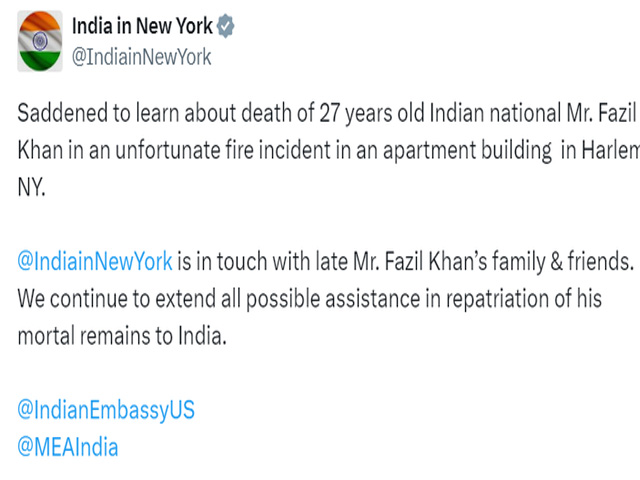Open the Indian flag profile avatar
The width and height of the screenshot is (640, 480).
[x=40, y=41]
